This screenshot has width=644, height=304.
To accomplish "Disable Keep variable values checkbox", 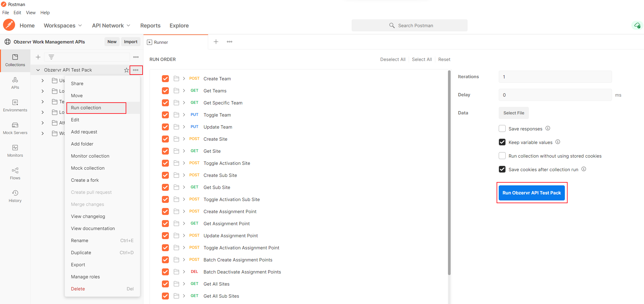I will tap(502, 142).
